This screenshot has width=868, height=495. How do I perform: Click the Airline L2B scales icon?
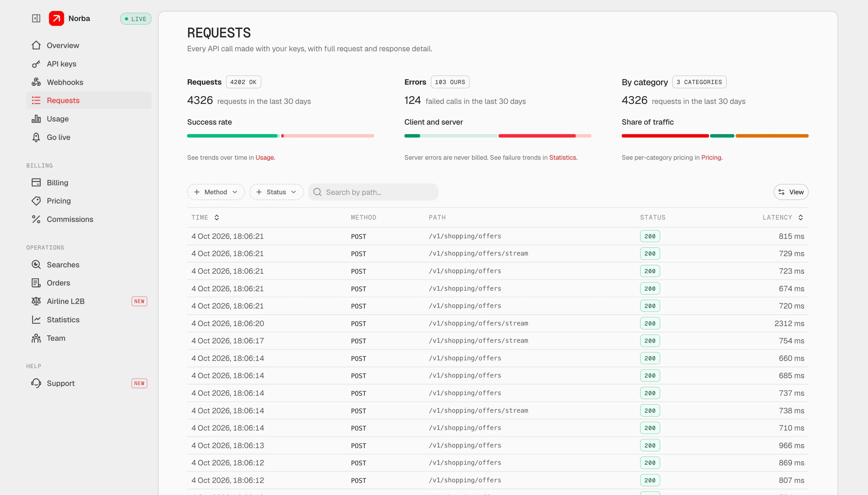36,301
